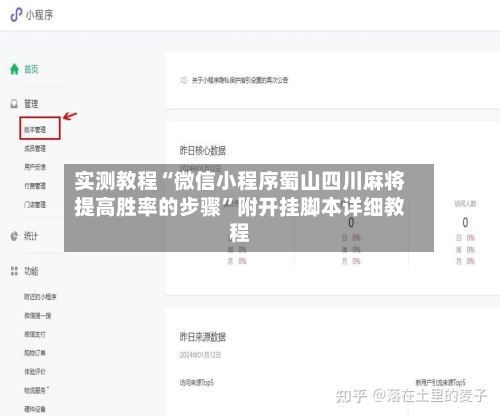Select 版本管理 in the sidebar
500x416 pixels.
35,129
